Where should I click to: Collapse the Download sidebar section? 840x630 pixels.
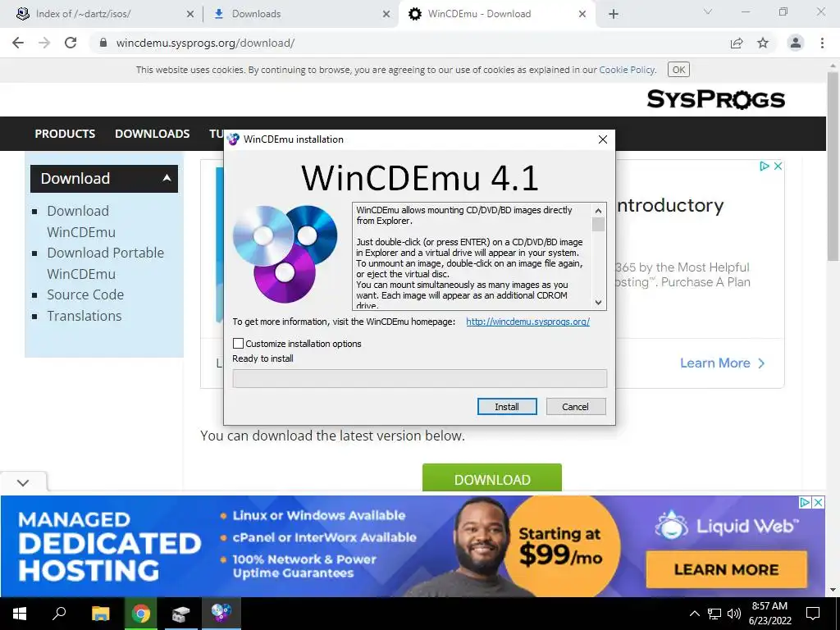tap(167, 178)
